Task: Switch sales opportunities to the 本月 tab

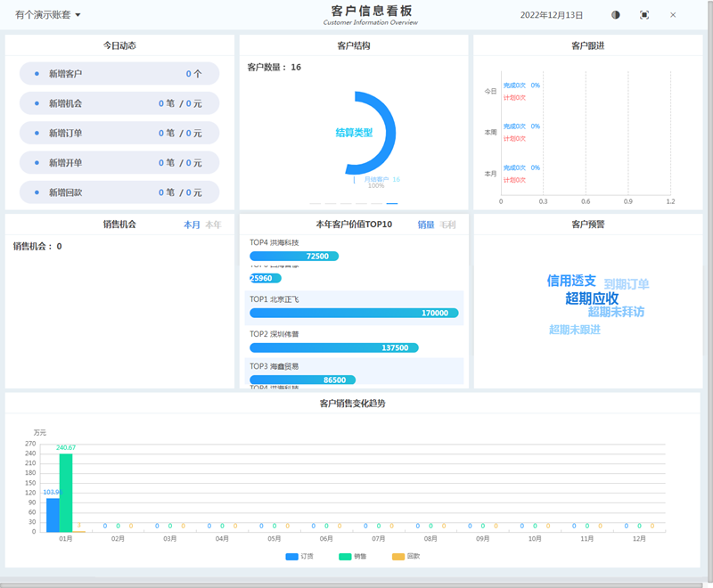Action: [x=192, y=225]
